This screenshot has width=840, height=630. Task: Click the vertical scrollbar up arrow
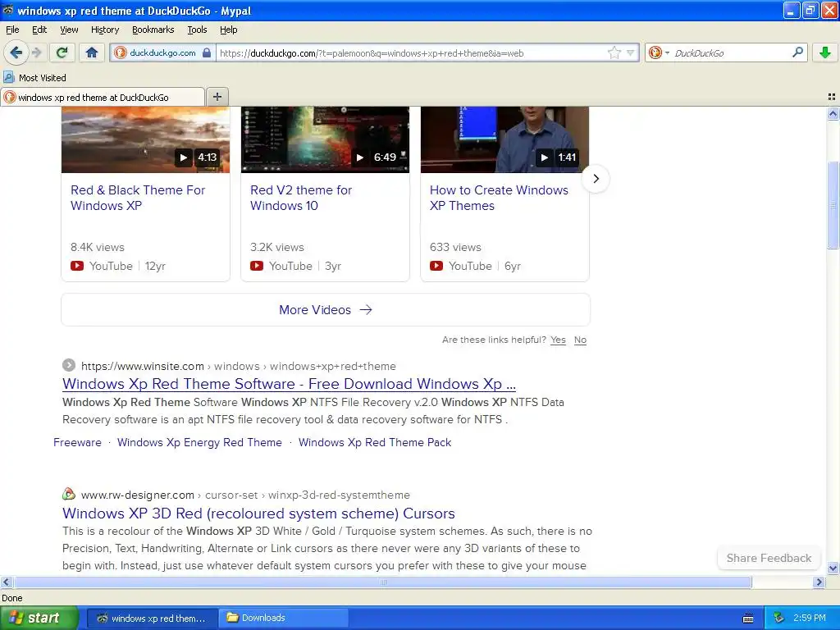pos(833,113)
